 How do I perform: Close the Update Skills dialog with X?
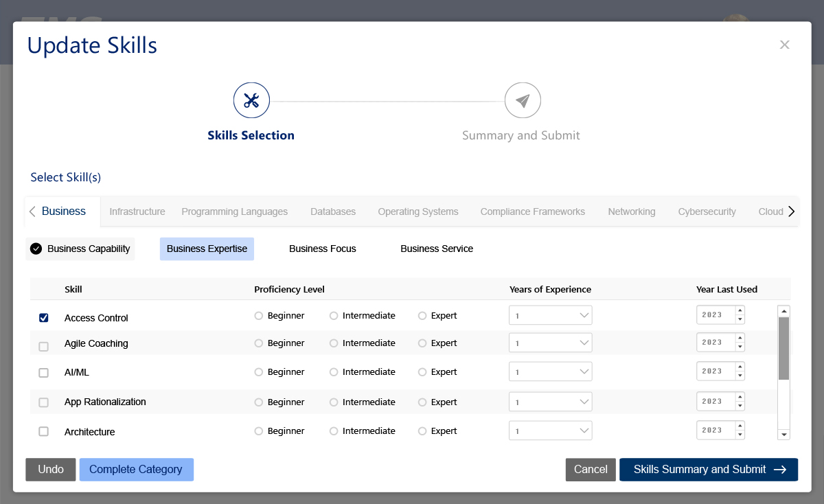pos(784,45)
